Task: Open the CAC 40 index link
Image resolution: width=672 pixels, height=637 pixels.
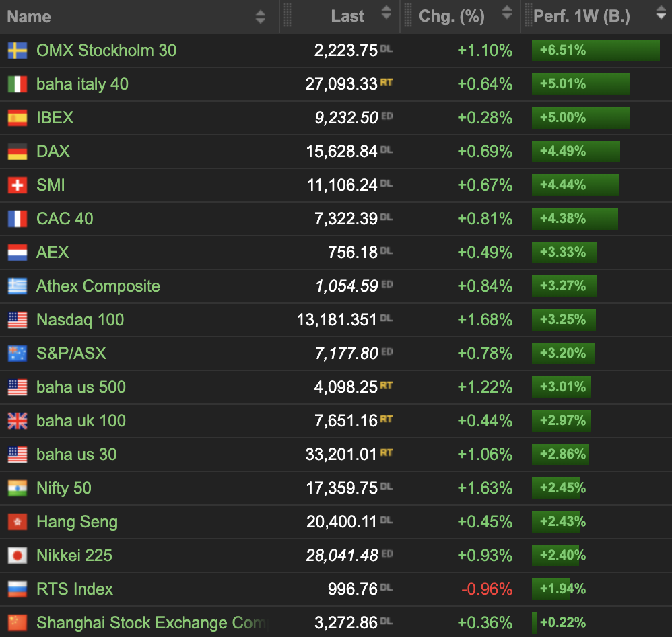Action: 65,219
